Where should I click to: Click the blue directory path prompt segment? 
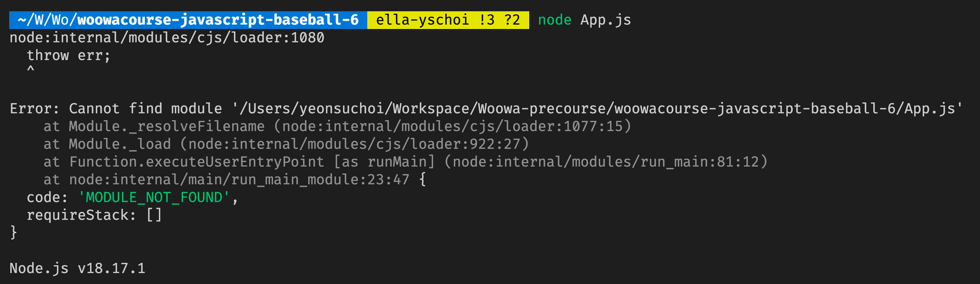pyautogui.click(x=188, y=20)
